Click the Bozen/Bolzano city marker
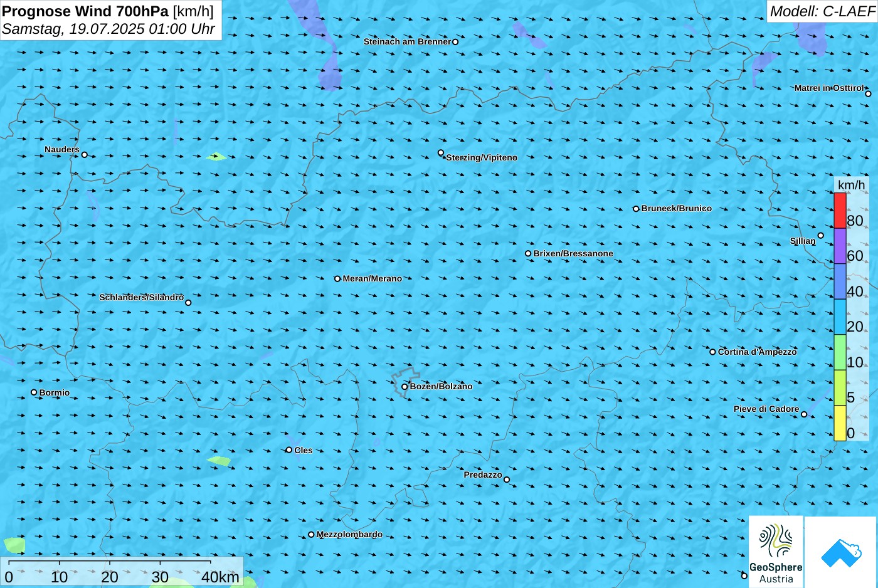Image resolution: width=878 pixels, height=588 pixels. 405,387
